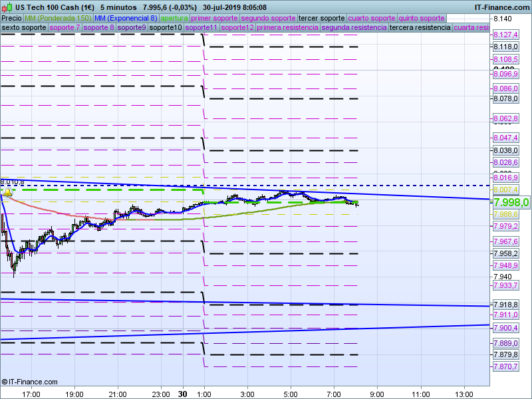Open the segundo soporte indicator label
Screen dimensions: 532x399
pos(267,18)
